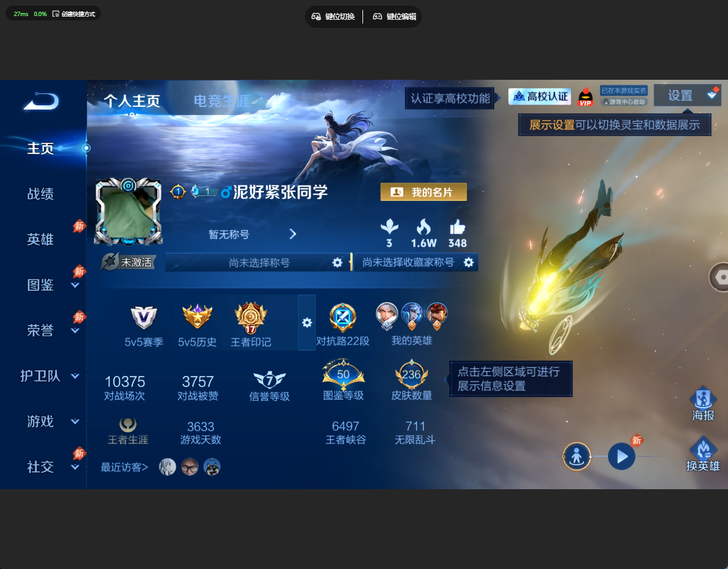
Task: Click husky dog visitor avatar
Action: tap(212, 467)
